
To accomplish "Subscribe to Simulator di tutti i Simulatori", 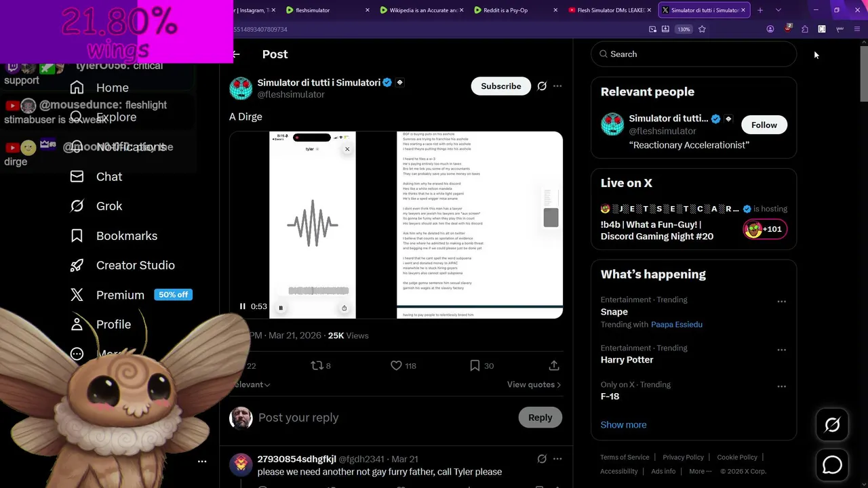I will [x=500, y=86].
